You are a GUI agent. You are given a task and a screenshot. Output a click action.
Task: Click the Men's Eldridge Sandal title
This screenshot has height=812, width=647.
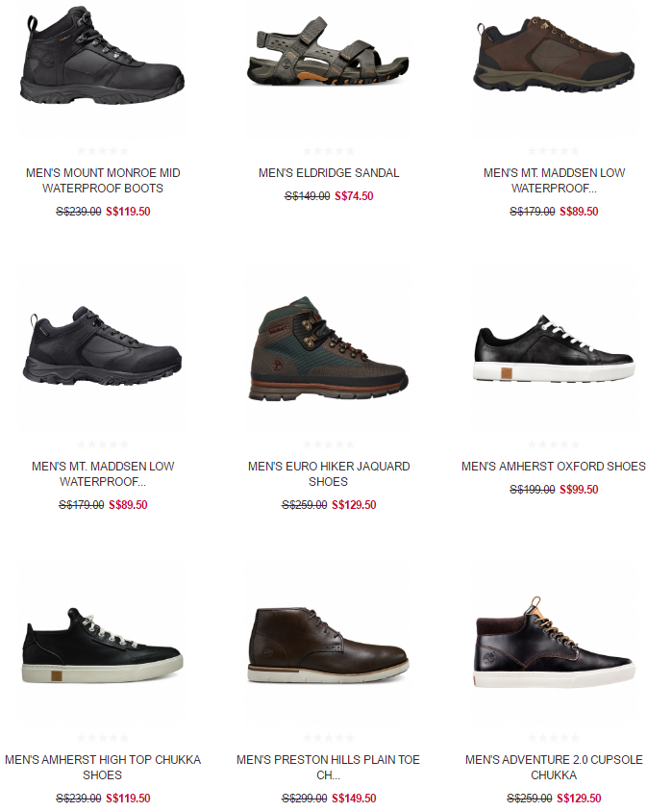pyautogui.click(x=329, y=173)
